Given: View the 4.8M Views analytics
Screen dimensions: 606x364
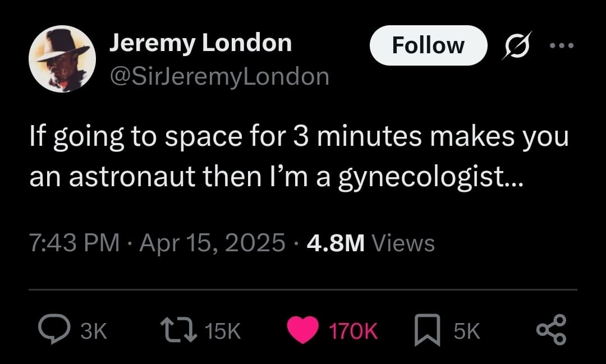Looking at the screenshot, I should [371, 243].
